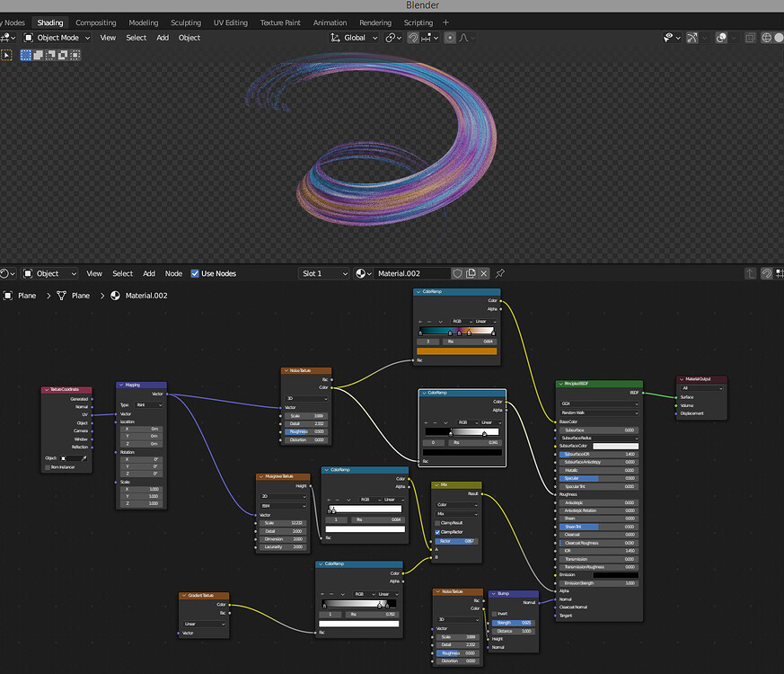This screenshot has height=674, width=784.
Task: Uncheck Clamp Factor in Mix node
Action: pyautogui.click(x=437, y=532)
